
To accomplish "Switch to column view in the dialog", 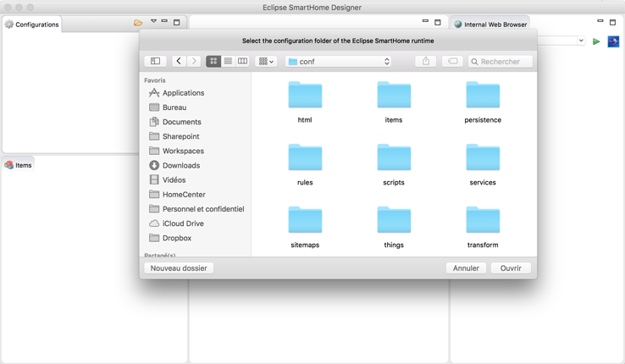I will click(x=242, y=61).
